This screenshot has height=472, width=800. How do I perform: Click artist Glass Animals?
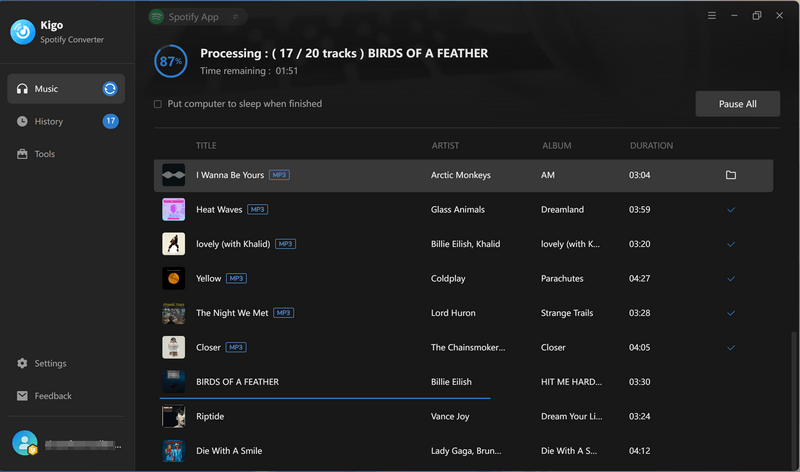(x=458, y=210)
